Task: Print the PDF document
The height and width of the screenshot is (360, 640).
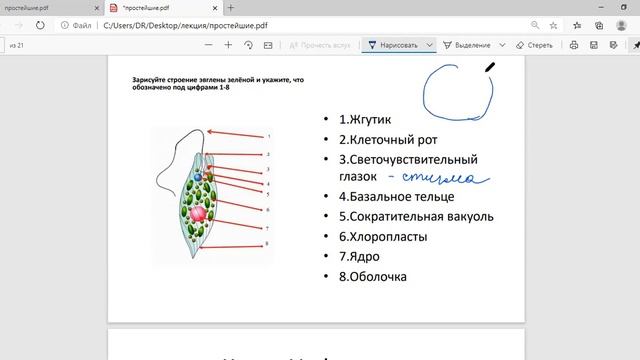Action: pos(574,45)
